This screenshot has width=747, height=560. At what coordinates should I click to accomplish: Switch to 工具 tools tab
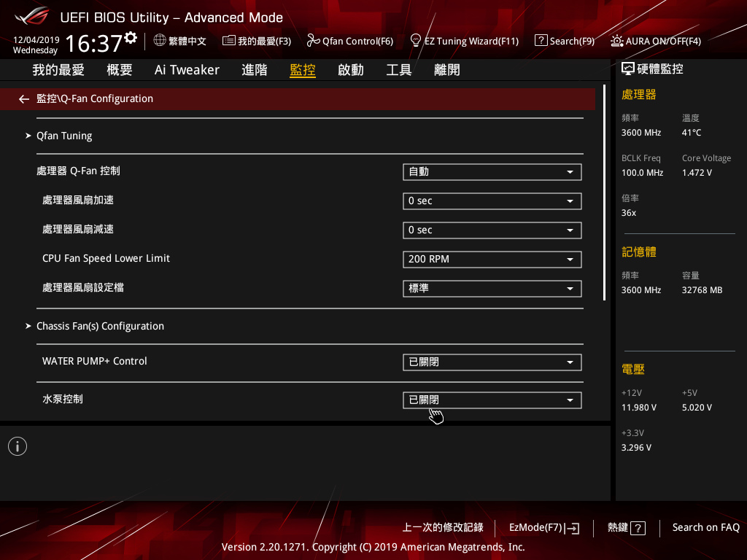pyautogui.click(x=399, y=70)
